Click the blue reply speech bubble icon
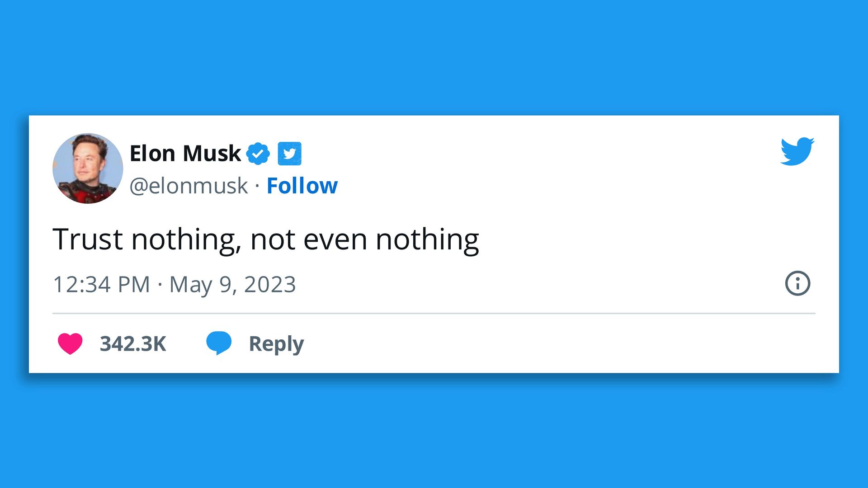868x488 pixels. [219, 343]
